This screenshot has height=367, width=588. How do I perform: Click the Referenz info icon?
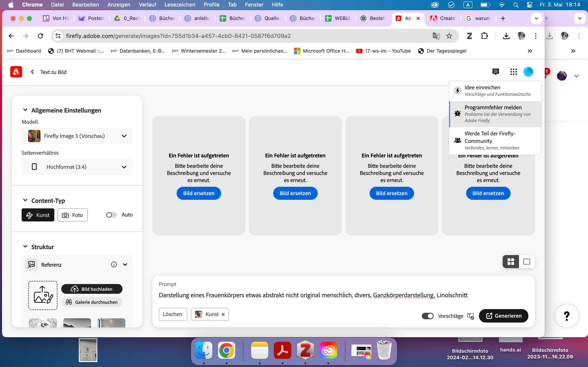[114, 265]
